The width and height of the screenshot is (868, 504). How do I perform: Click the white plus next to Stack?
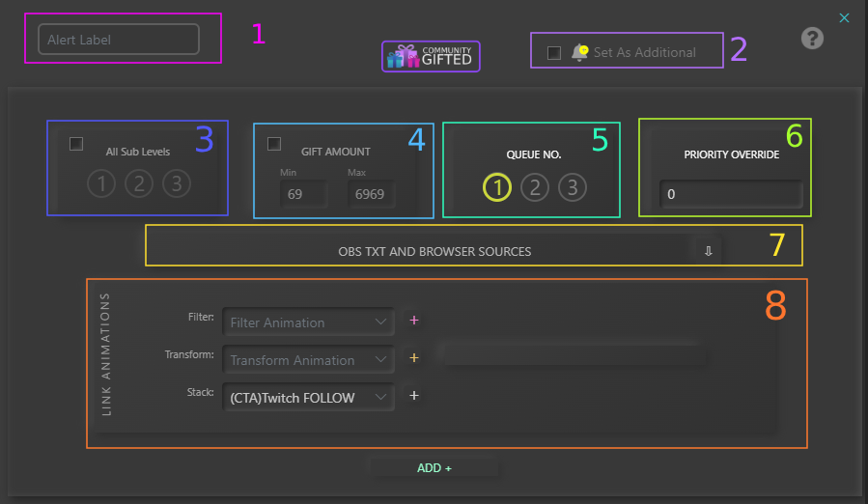pos(414,396)
